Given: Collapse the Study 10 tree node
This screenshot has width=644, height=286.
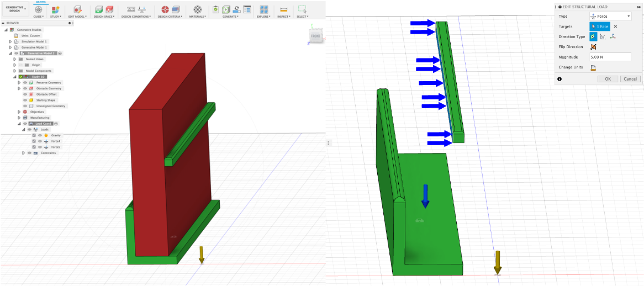Looking at the screenshot, I should [14, 77].
